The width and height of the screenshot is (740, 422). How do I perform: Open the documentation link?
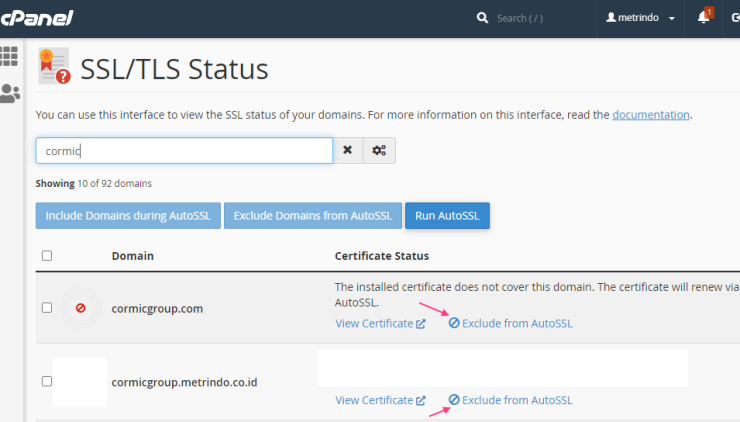(x=651, y=115)
